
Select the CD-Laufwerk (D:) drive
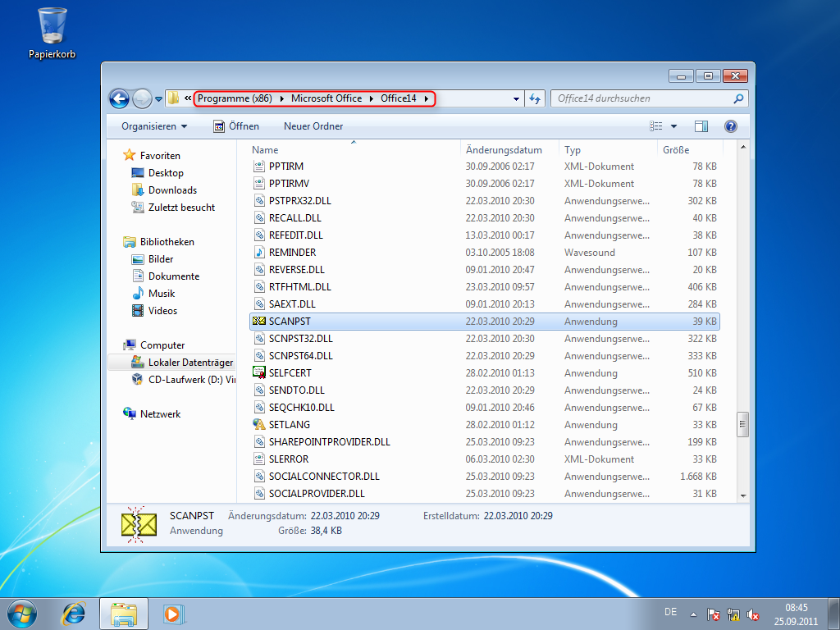tap(189, 379)
